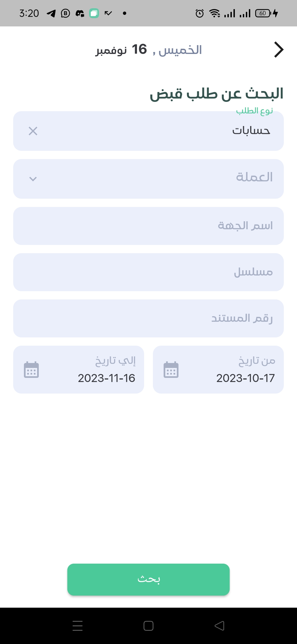Image resolution: width=297 pixels, height=644 pixels.
Task: Tap the Wi-Fi icon in status bar
Action: 215,13
